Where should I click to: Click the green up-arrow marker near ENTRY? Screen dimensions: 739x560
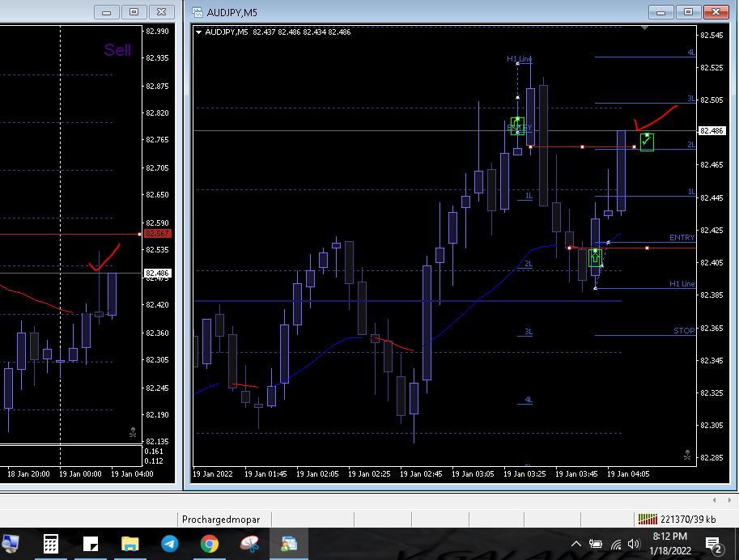595,257
